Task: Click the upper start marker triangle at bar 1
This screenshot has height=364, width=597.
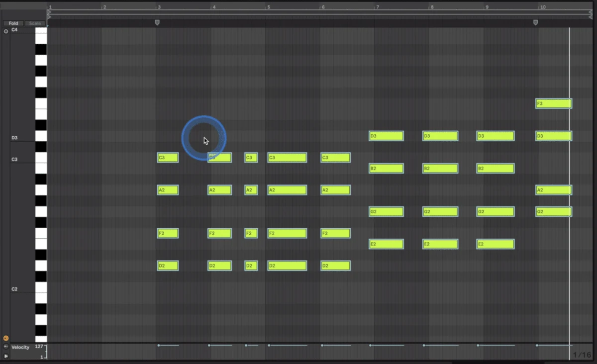Action: pos(49,11)
